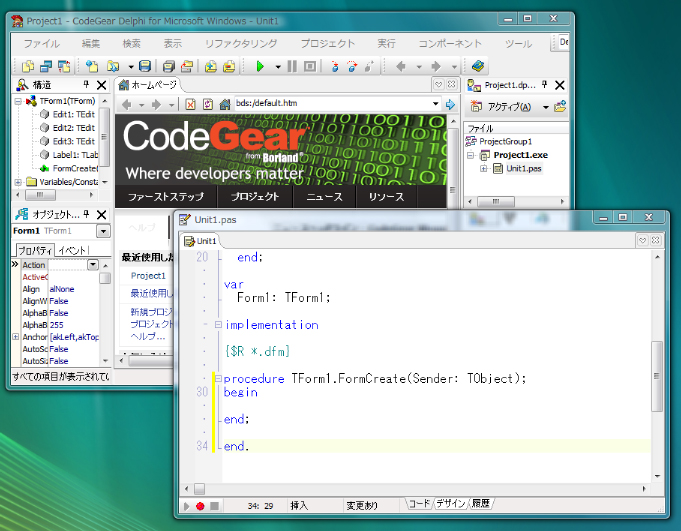Screen dimensions: 681x531
Task: Open the ファイル menu
Action: click(42, 43)
